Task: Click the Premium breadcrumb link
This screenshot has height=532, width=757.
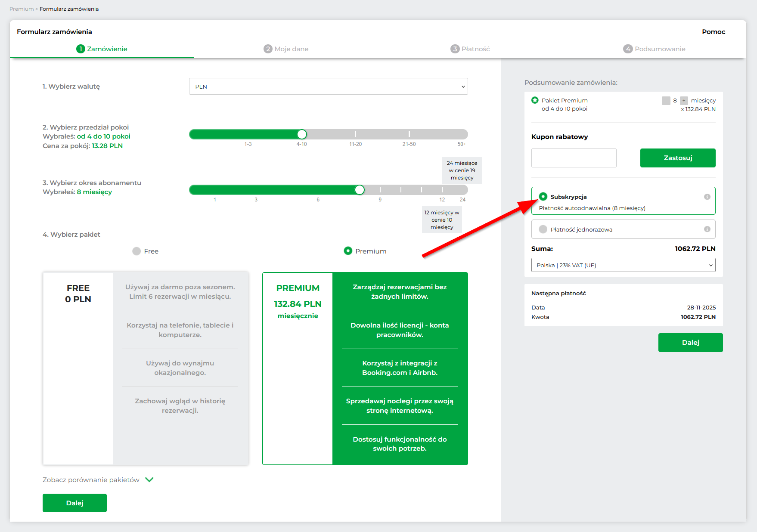Action: click(22, 9)
